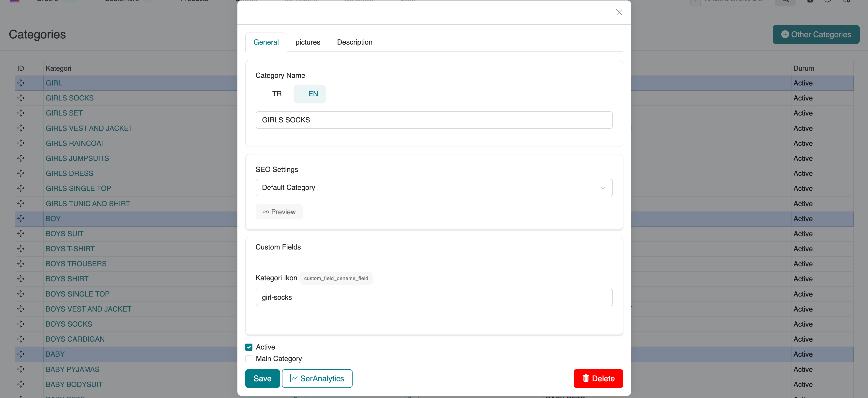
Task: Click the Other Categories button
Action: 816,34
